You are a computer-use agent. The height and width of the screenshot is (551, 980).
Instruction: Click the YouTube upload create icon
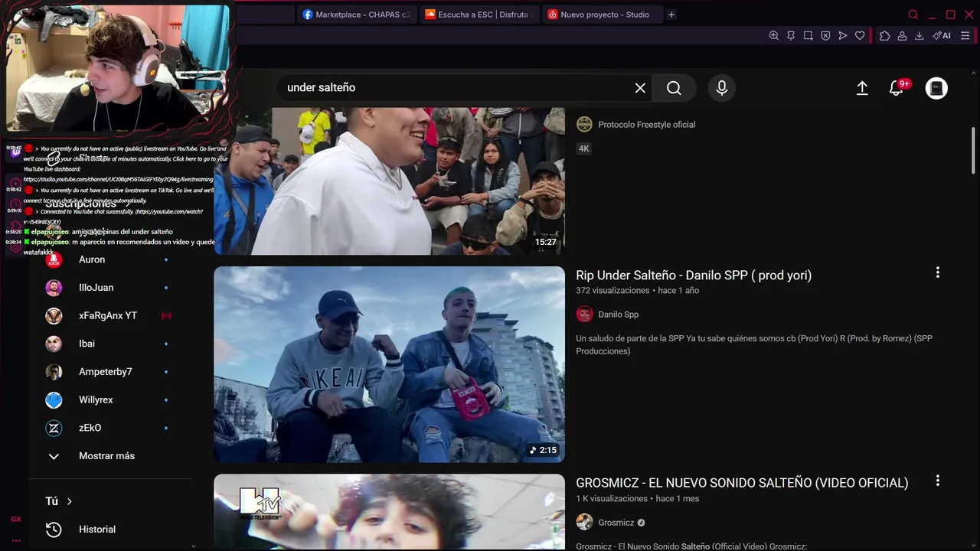click(x=862, y=88)
